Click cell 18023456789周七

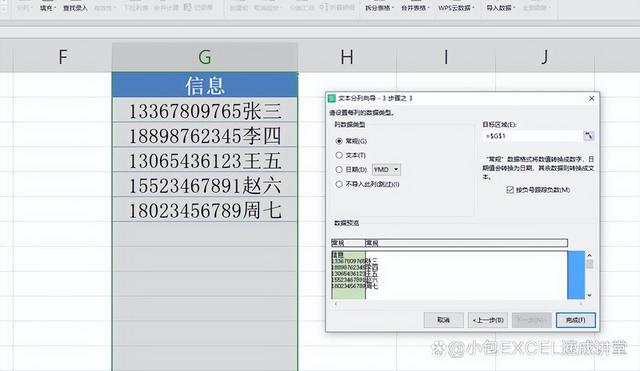tap(205, 210)
